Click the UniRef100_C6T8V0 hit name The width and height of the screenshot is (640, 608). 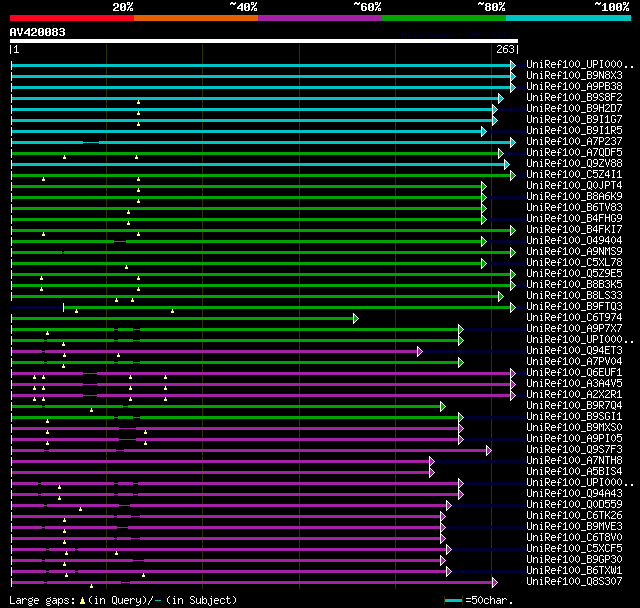point(574,538)
